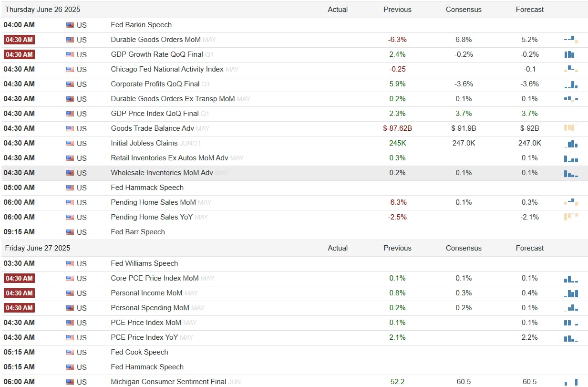The width and height of the screenshot is (588, 387).
Task: Open mini bar chart for Durable Goods Orders MoM
Action: point(571,40)
